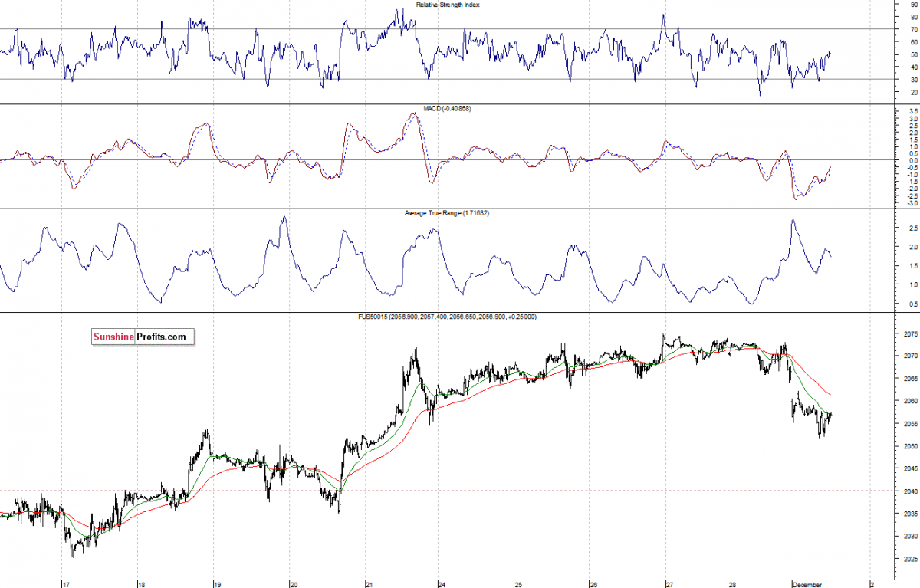Click date marker 24 on time axis

tap(443, 583)
